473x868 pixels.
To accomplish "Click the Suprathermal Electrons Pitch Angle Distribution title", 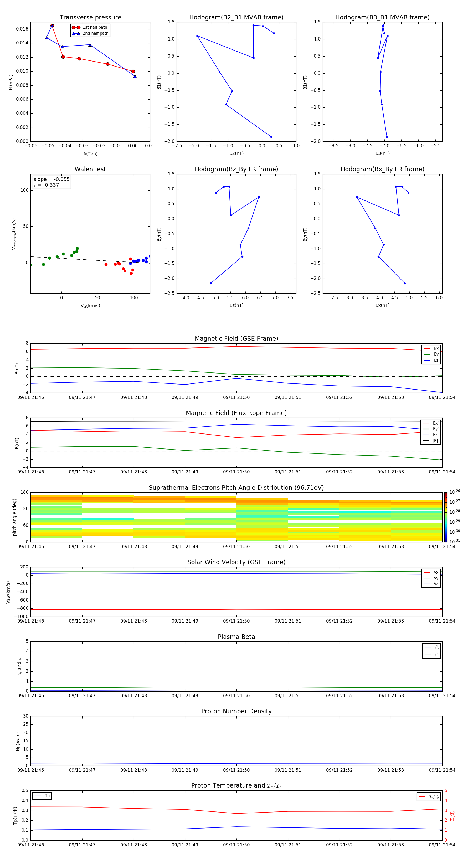I will [x=236, y=488].
